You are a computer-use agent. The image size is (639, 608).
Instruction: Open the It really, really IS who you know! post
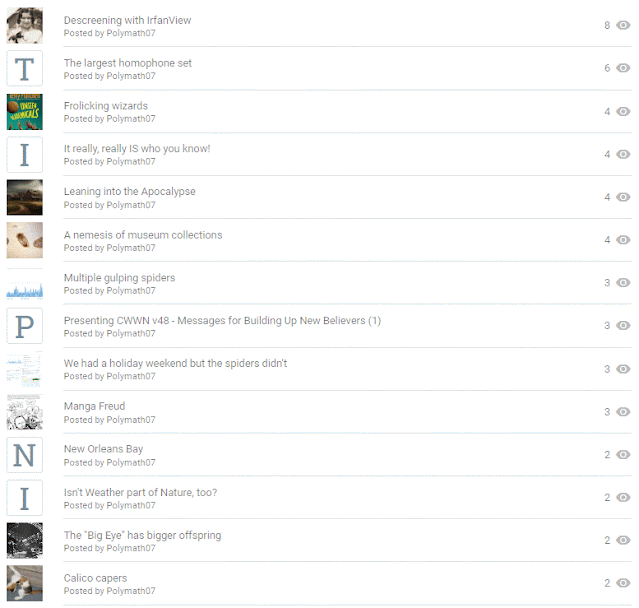coord(137,149)
